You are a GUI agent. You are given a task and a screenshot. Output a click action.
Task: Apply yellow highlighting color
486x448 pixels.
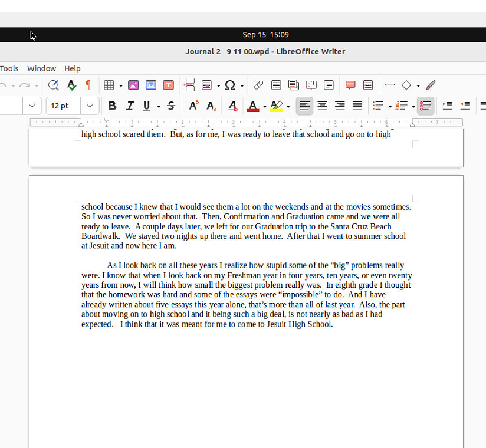pos(276,106)
